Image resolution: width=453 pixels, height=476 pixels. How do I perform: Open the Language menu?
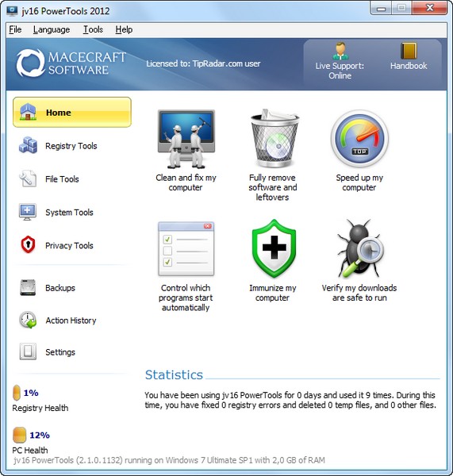pos(52,29)
